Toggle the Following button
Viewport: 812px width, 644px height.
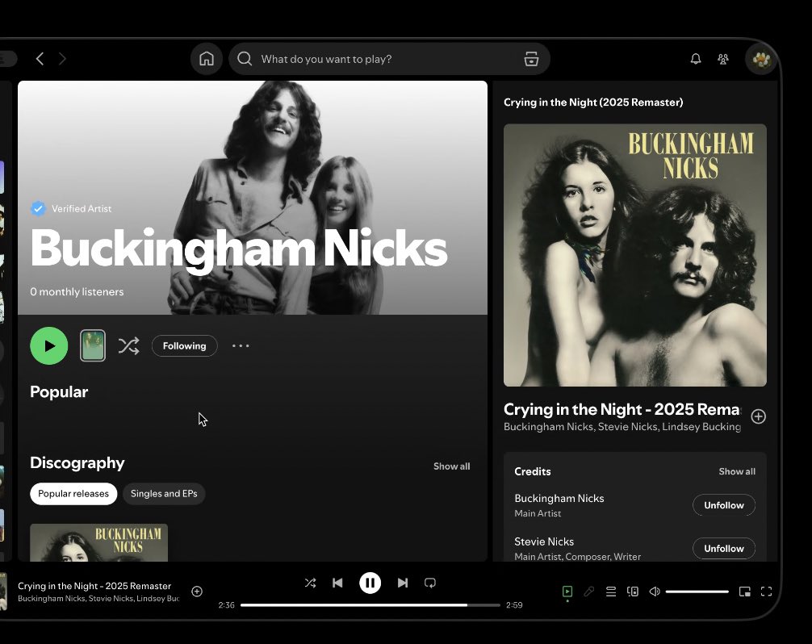pyautogui.click(x=184, y=346)
